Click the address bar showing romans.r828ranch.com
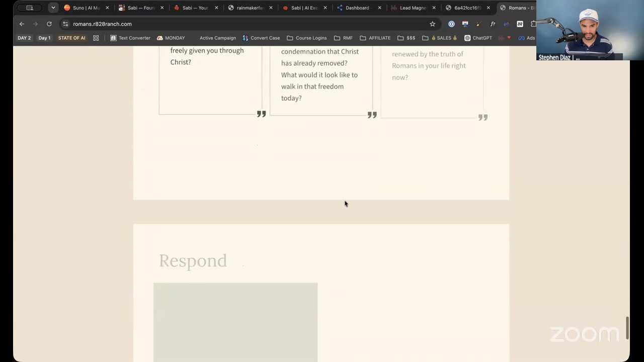 [x=247, y=24]
